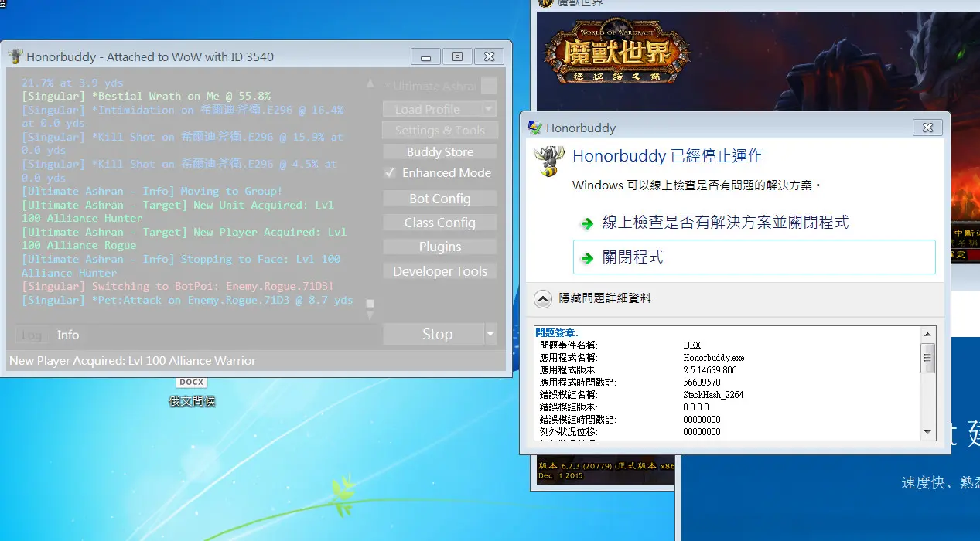
Task: Choose 關閉程式 to close the program
Action: pyautogui.click(x=754, y=257)
